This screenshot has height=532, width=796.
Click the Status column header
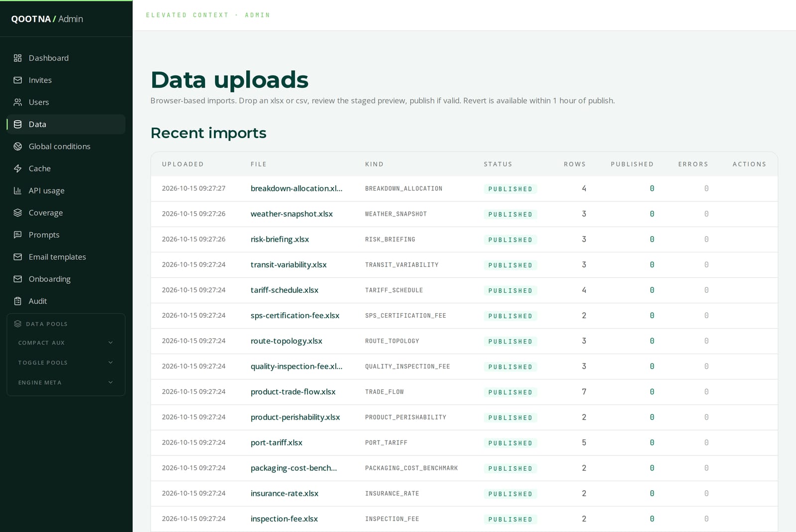tap(498, 164)
